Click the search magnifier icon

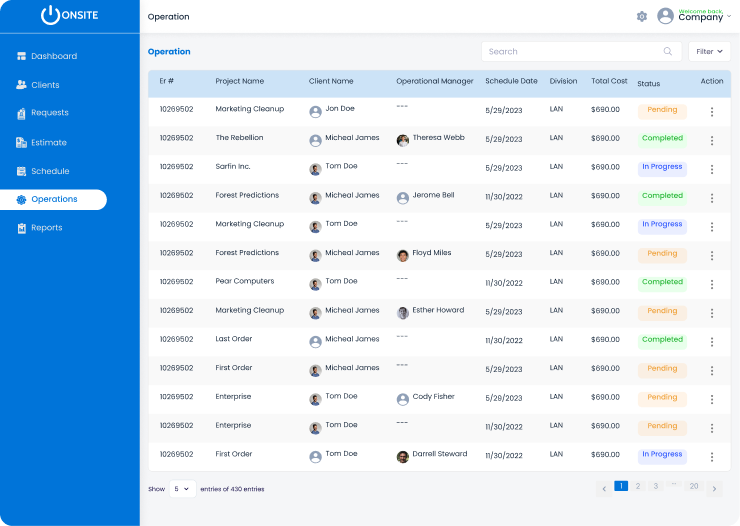pos(667,51)
